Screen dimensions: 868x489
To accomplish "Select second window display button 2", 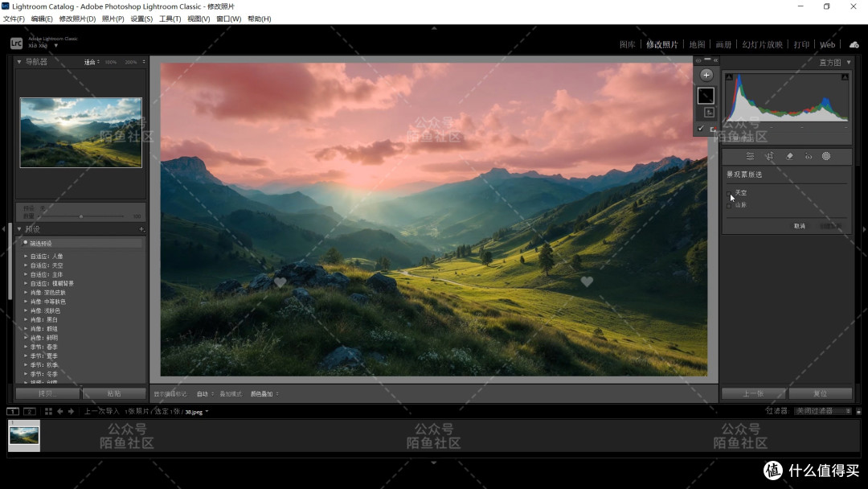I will coord(30,412).
